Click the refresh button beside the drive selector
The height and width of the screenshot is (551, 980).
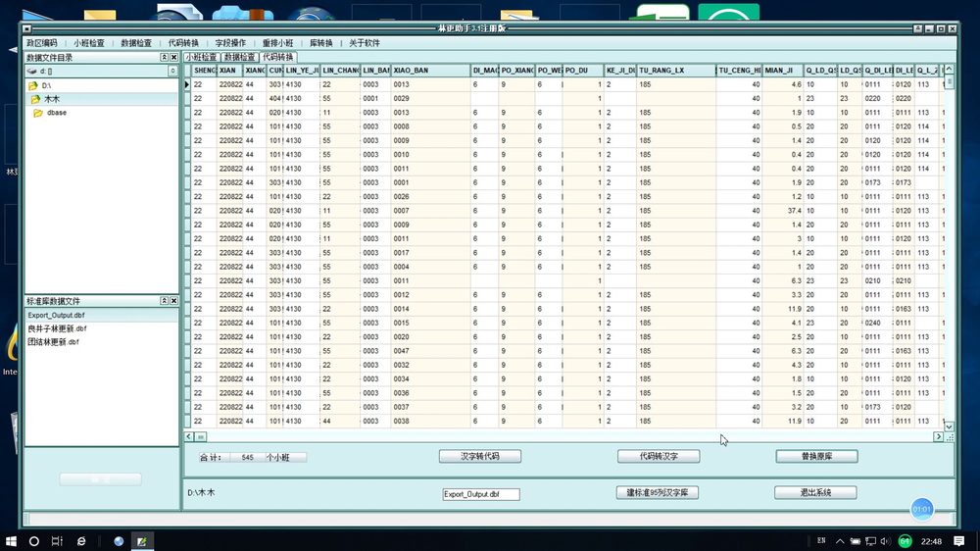point(172,72)
